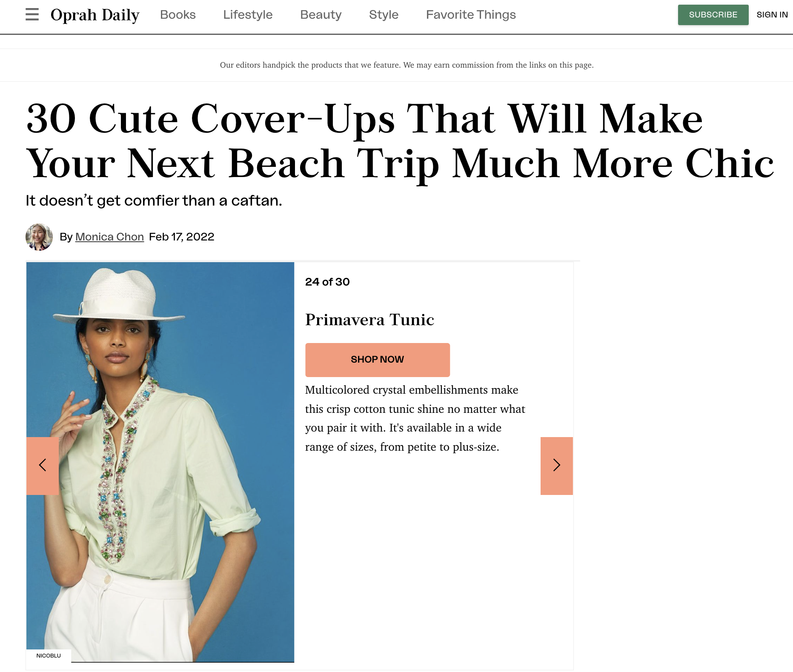The image size is (793, 672).
Task: Select the Beauty menu item
Action: tap(321, 15)
